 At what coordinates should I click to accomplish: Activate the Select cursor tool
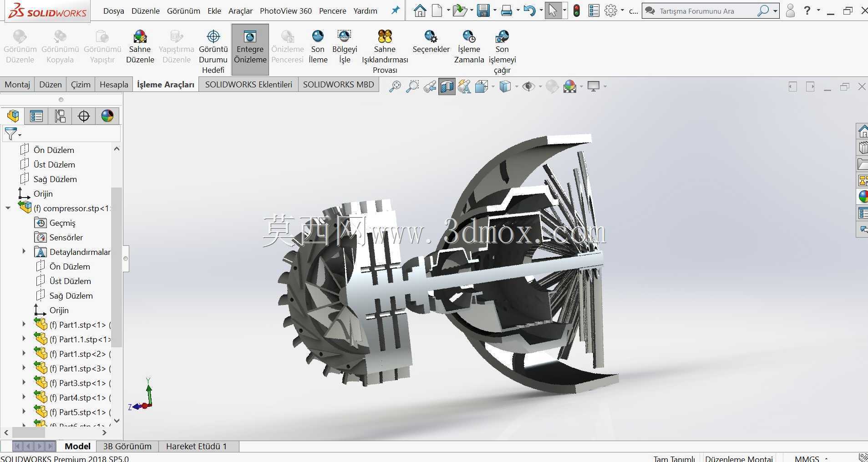tap(552, 10)
